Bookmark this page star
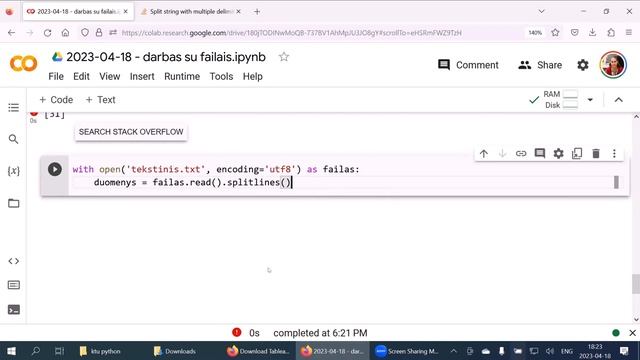 (555, 33)
